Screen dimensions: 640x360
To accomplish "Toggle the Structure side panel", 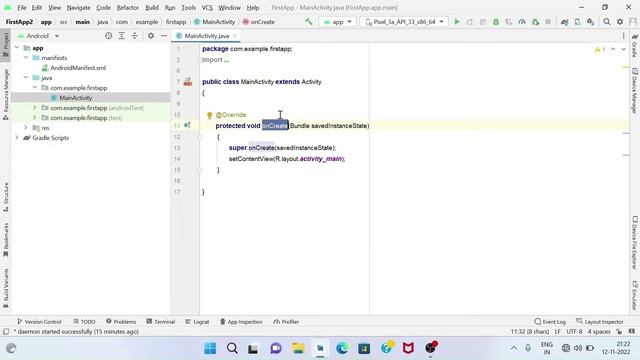I will pyautogui.click(x=6, y=197).
